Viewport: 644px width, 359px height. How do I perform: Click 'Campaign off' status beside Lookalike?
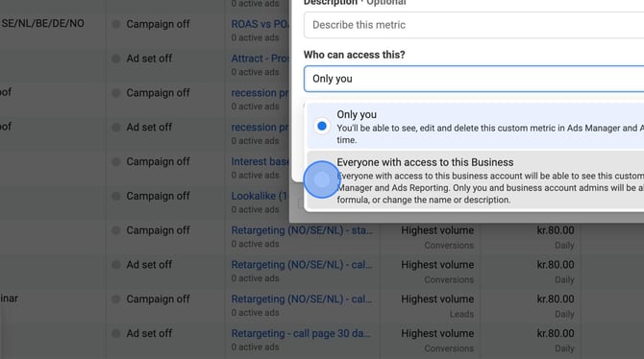tap(158, 196)
